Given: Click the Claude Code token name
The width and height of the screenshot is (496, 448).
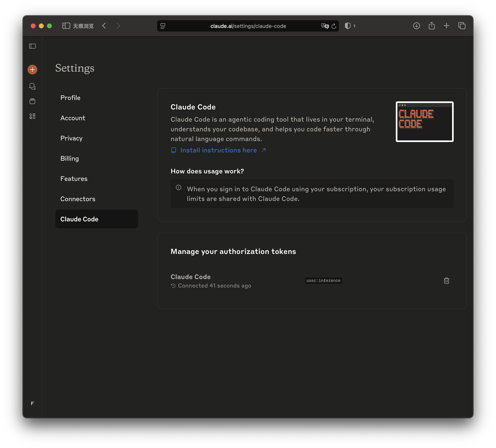Looking at the screenshot, I should pos(191,277).
